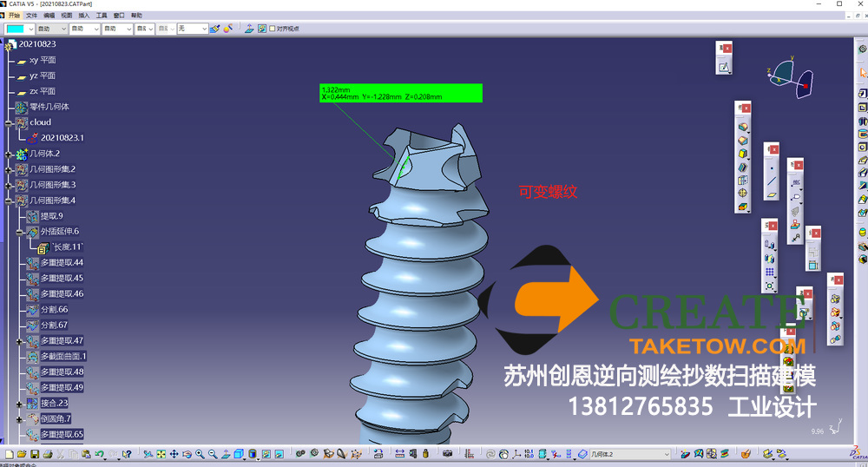Select the xy 平面 plane item
The image size is (868, 467).
point(43,61)
